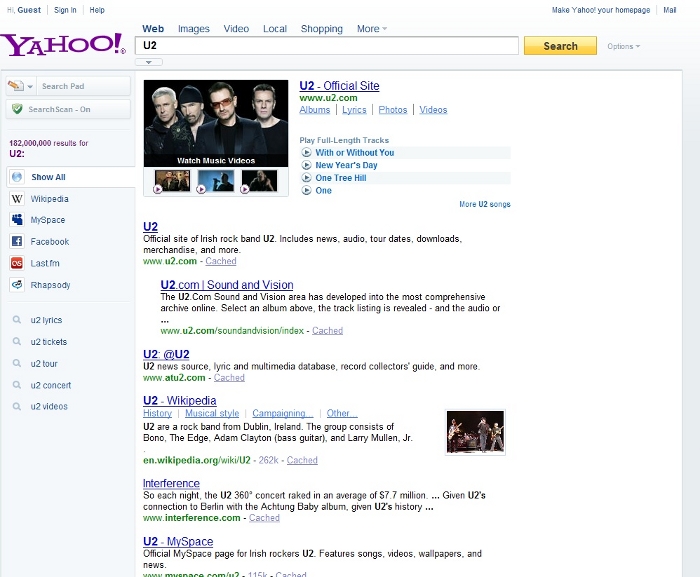The height and width of the screenshot is (577, 700).
Task: Open the Lyrics sublink
Action: pyautogui.click(x=354, y=109)
